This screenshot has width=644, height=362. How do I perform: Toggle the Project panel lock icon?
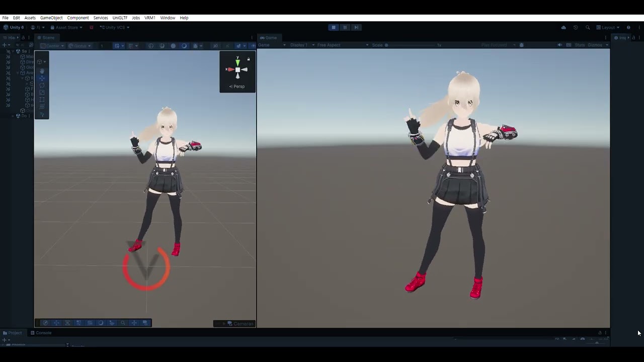click(x=600, y=333)
